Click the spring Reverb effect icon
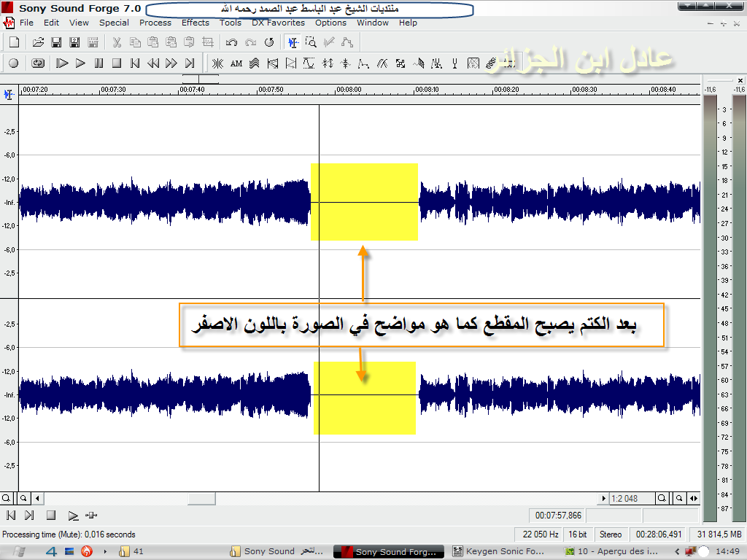 (x=491, y=63)
